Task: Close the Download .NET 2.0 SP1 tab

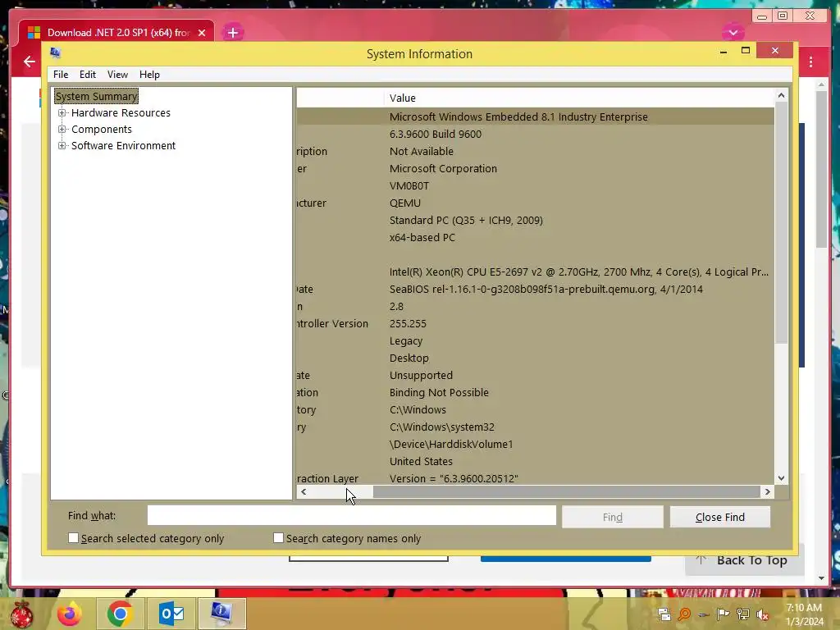Action: [x=202, y=33]
